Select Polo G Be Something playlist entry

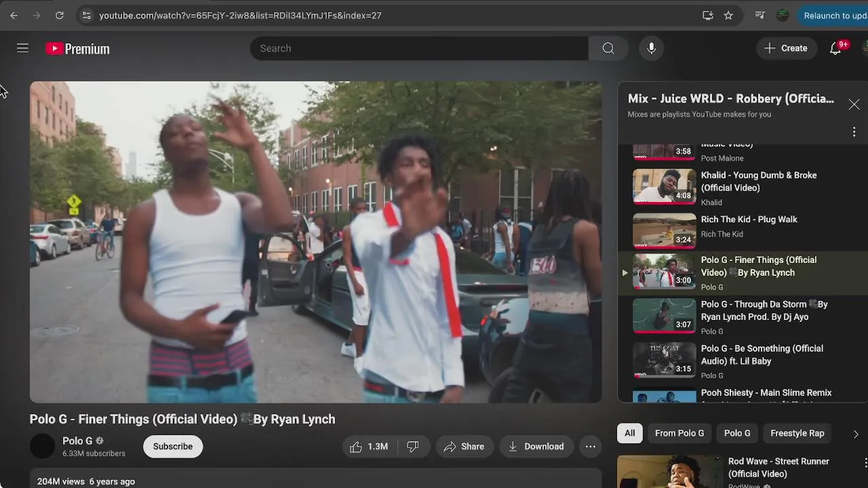pos(743,361)
